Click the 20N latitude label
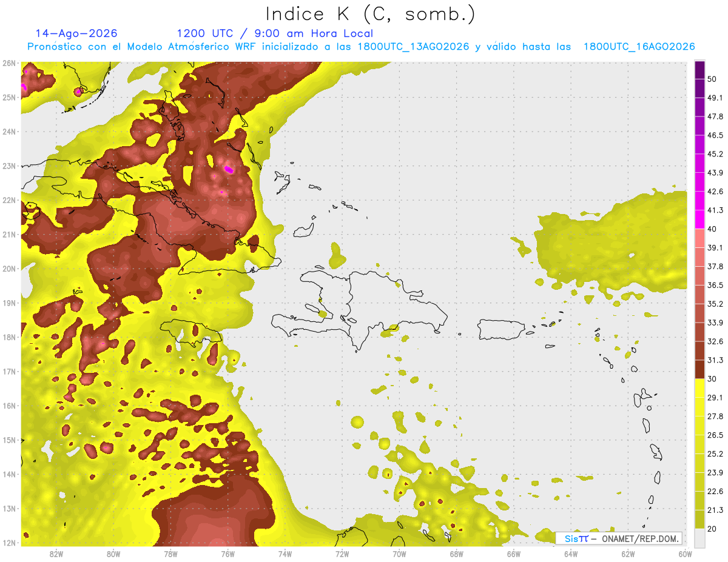The width and height of the screenshot is (728, 562). (x=8, y=269)
